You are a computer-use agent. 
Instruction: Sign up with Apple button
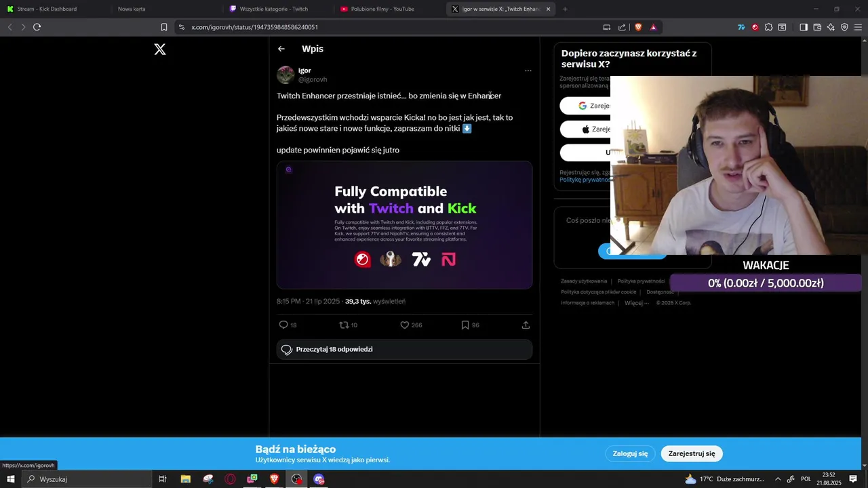pos(585,129)
